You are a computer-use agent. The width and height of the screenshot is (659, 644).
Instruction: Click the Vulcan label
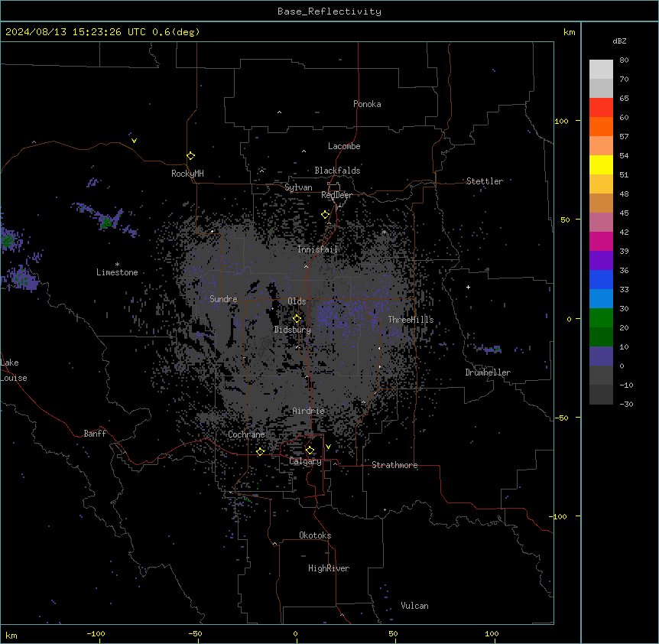point(415,606)
